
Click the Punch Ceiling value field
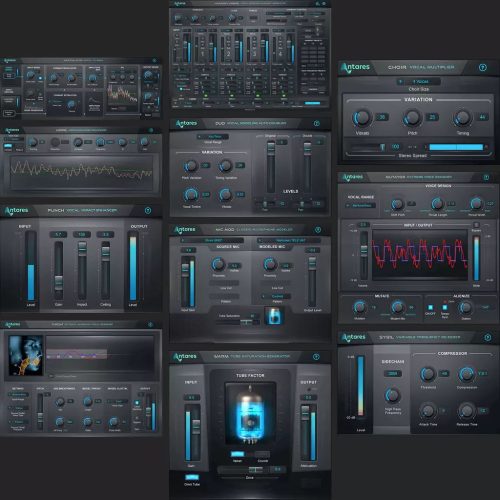(105, 235)
